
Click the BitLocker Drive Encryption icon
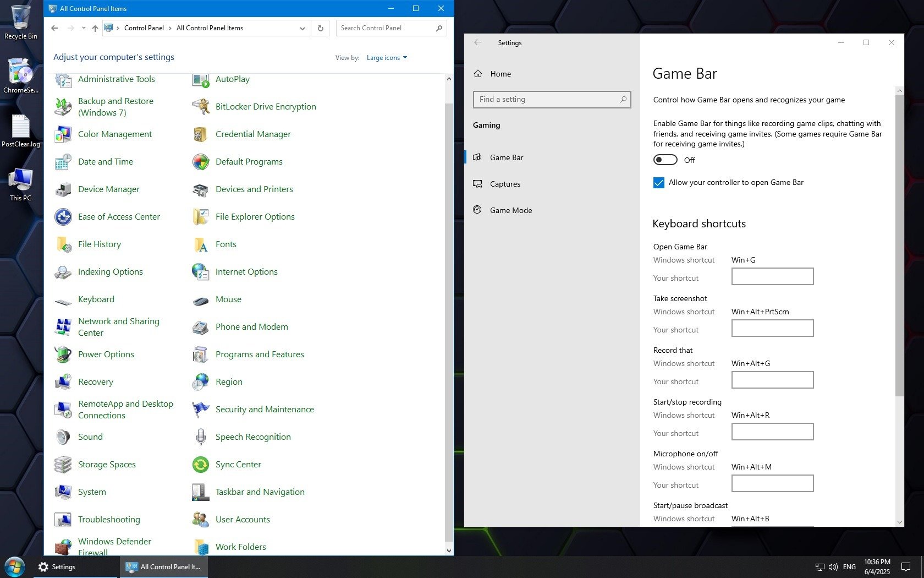(x=201, y=107)
